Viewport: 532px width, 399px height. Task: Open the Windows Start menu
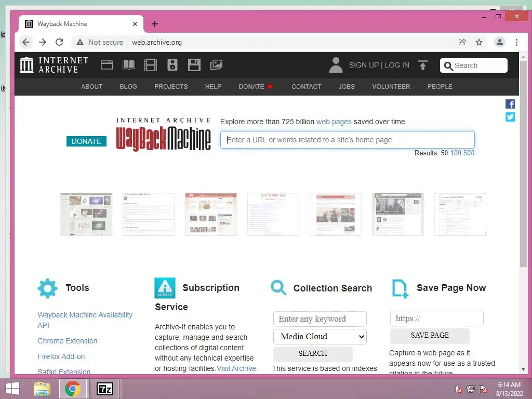12,389
